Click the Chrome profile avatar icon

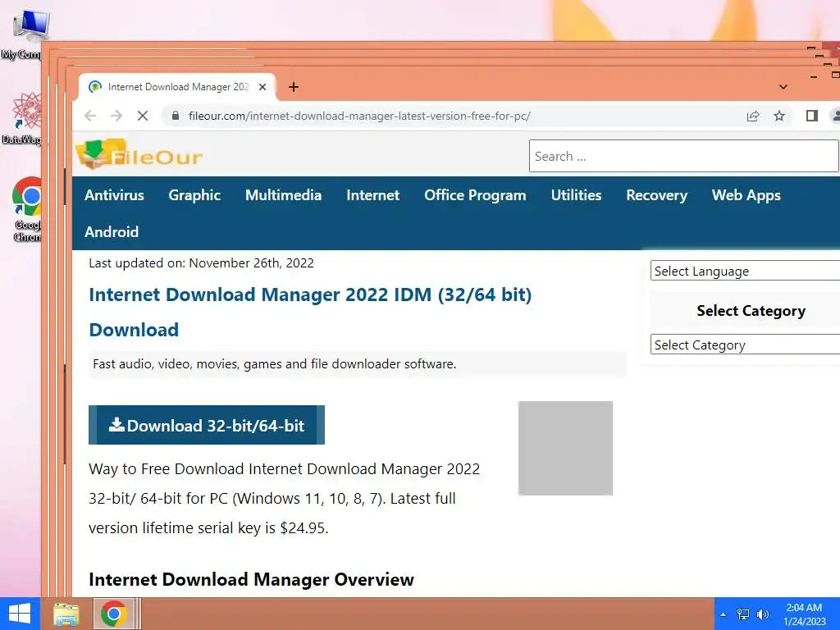(x=834, y=116)
